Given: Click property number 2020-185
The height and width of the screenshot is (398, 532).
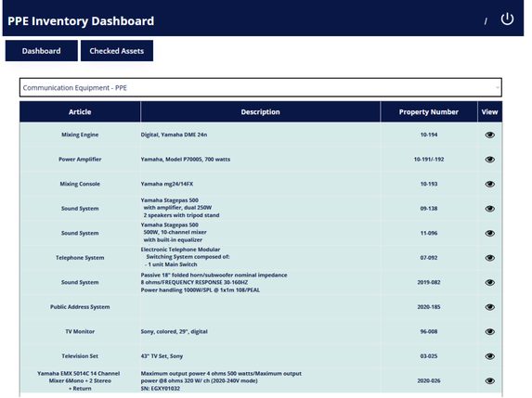Looking at the screenshot, I should pos(429,307).
